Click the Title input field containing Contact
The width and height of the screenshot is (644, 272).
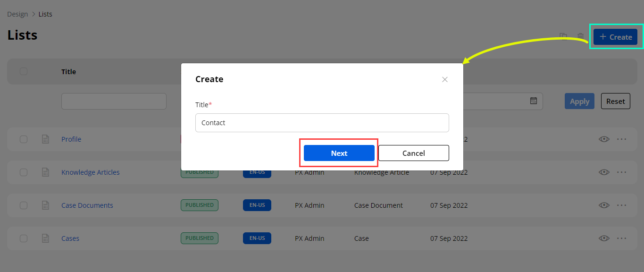(322, 123)
